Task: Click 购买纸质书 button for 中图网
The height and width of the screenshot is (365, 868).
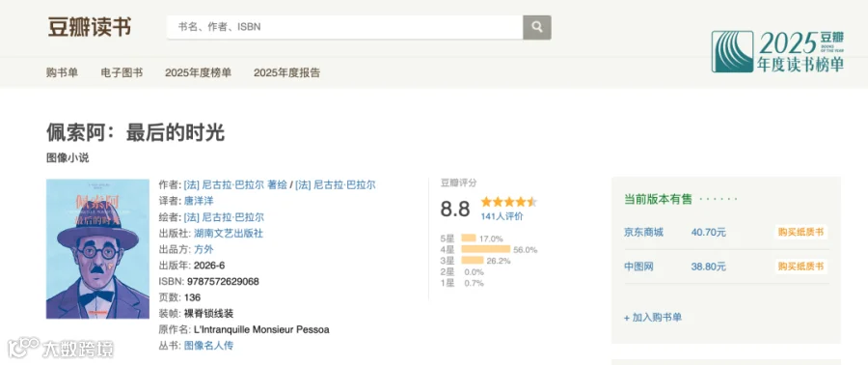Action: (800, 267)
